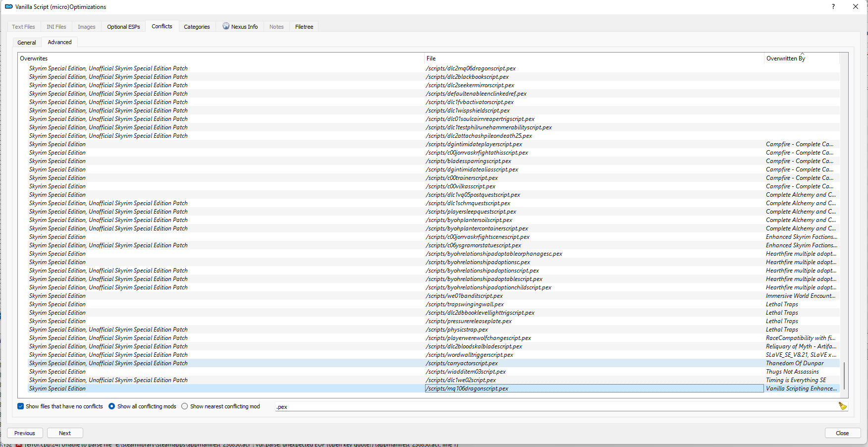Select /scripts/byohrelationshipadoptionsc.pex file
Screen dimensions: 868x447
point(478,262)
